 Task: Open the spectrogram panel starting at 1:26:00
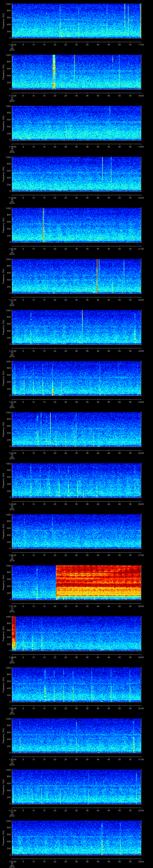point(76,531)
